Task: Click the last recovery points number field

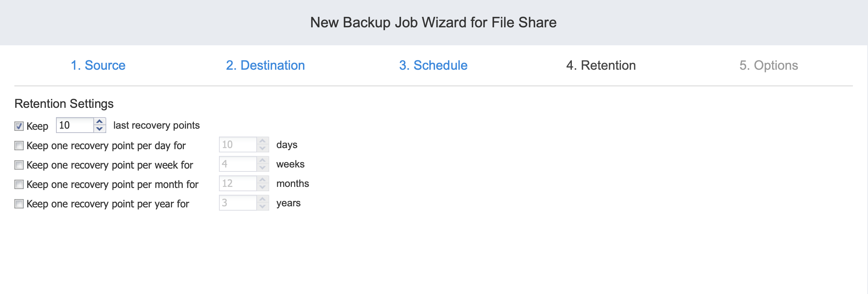Action: [x=75, y=125]
